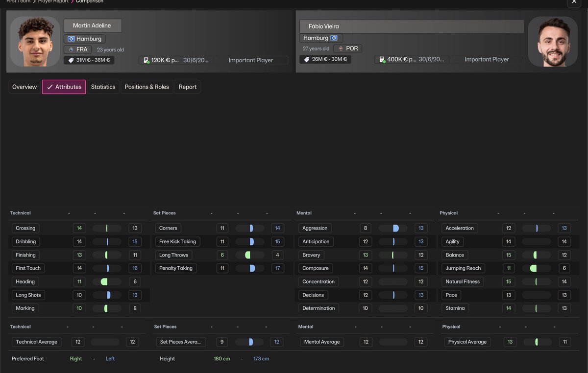Click the Free Kick Taking attribute label
Viewport: 588px width, 373px height.
pyautogui.click(x=177, y=241)
